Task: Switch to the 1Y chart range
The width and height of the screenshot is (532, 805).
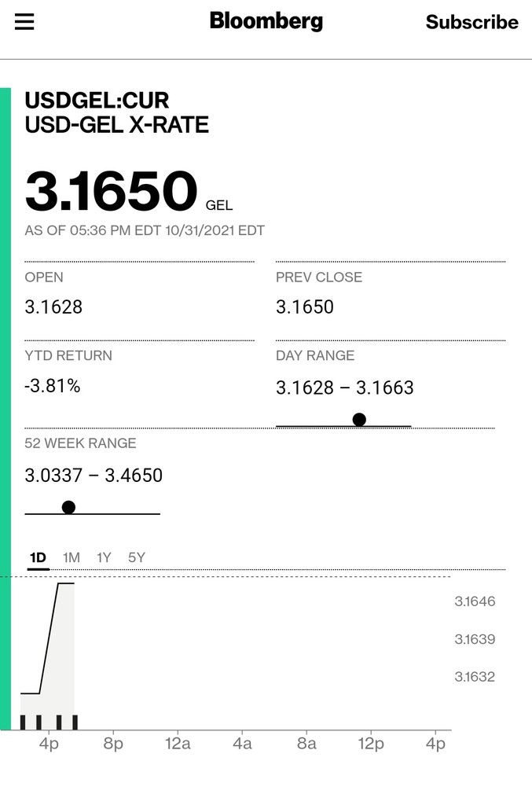Action: coord(104,557)
